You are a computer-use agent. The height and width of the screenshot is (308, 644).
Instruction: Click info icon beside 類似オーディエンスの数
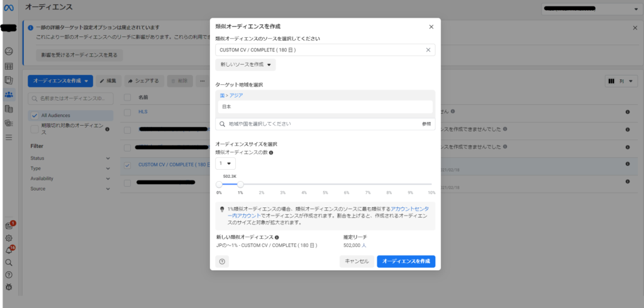pyautogui.click(x=271, y=153)
